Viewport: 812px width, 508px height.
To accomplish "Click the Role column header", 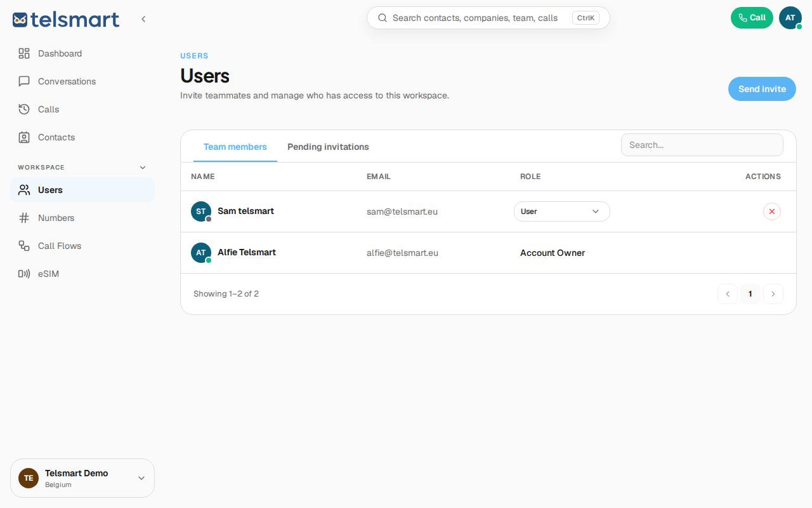I will pyautogui.click(x=530, y=177).
